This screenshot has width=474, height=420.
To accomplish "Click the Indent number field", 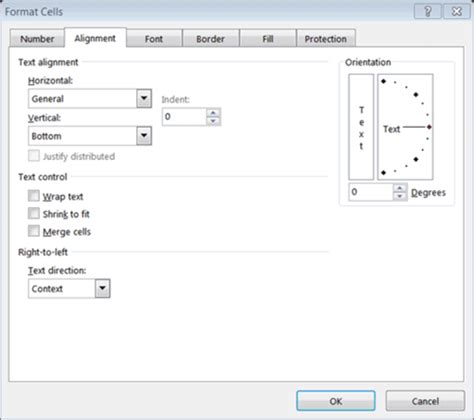I will [x=184, y=117].
